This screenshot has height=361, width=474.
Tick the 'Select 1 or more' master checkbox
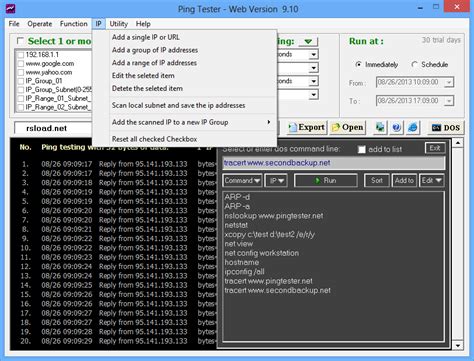pos(20,41)
